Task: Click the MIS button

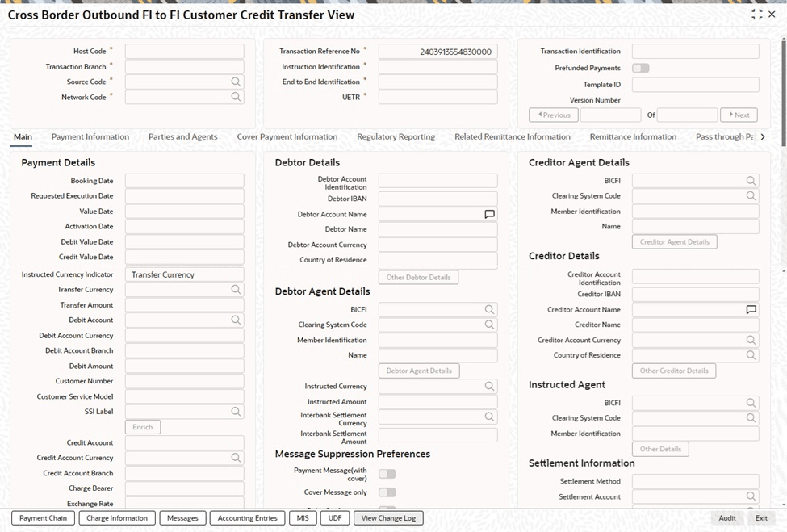Action: [x=303, y=518]
